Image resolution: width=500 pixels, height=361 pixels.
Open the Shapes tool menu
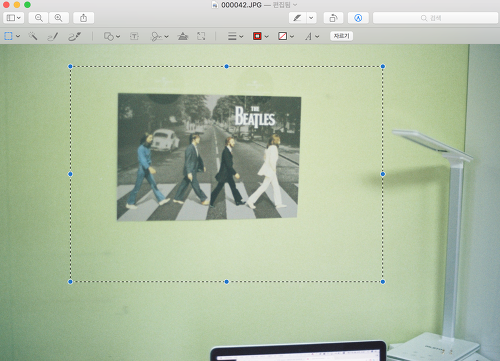pos(112,36)
